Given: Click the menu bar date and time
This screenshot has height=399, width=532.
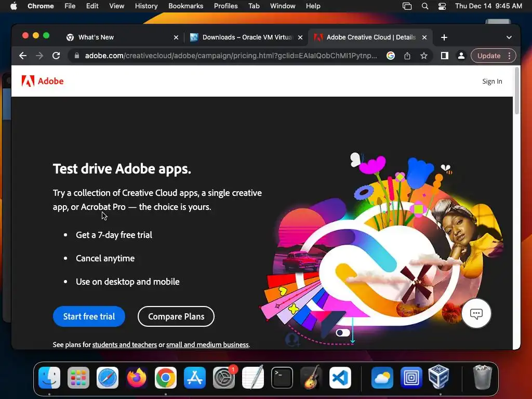Looking at the screenshot, I should (488, 6).
